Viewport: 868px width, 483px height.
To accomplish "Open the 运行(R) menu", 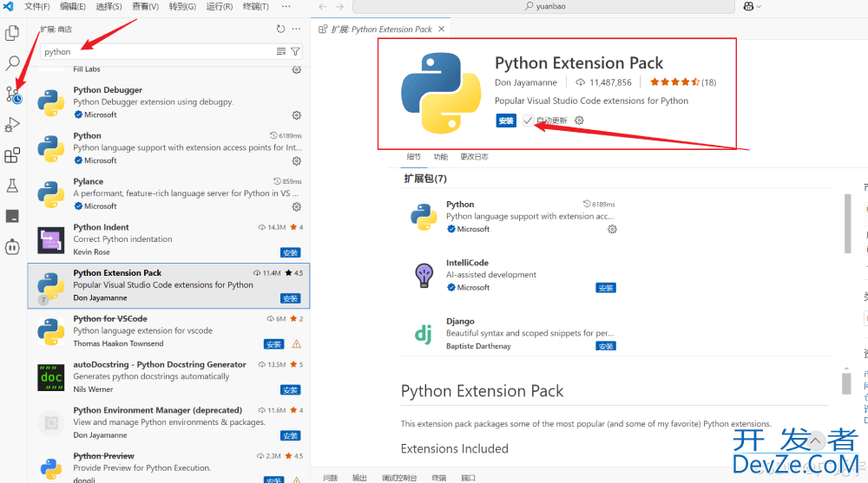I will pyautogui.click(x=220, y=6).
